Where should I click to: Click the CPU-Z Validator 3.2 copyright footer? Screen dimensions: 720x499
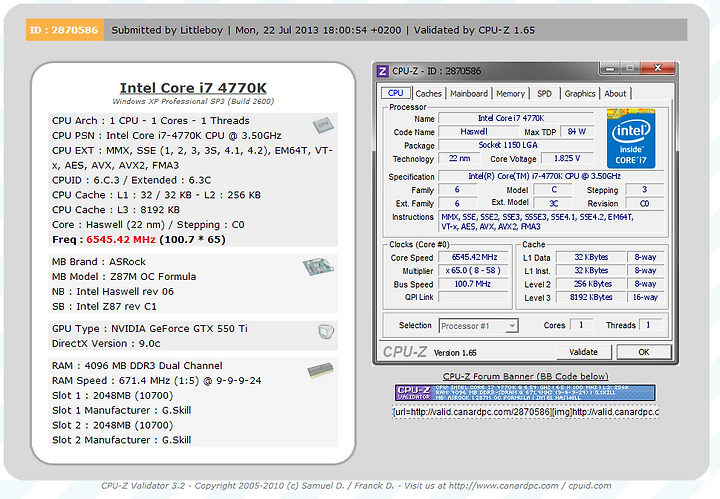click(356, 486)
